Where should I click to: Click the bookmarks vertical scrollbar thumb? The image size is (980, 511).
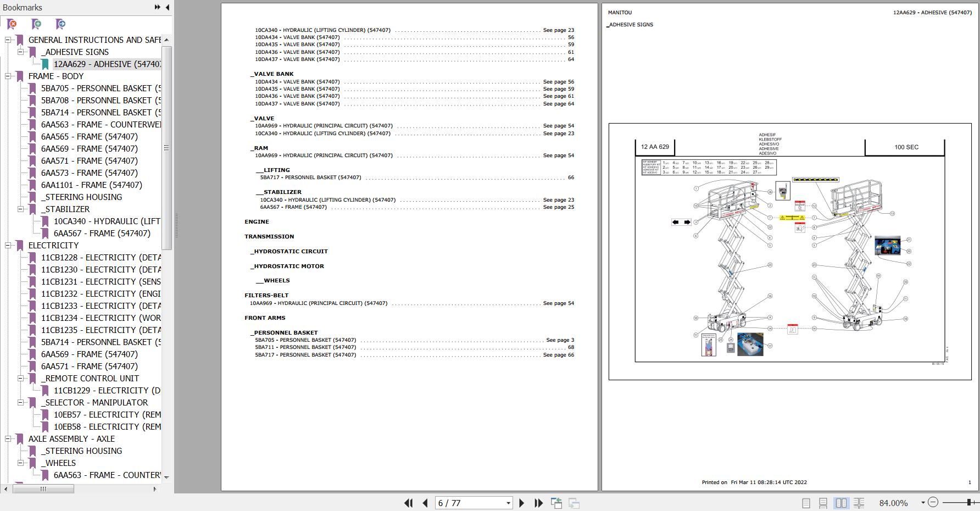click(166, 148)
